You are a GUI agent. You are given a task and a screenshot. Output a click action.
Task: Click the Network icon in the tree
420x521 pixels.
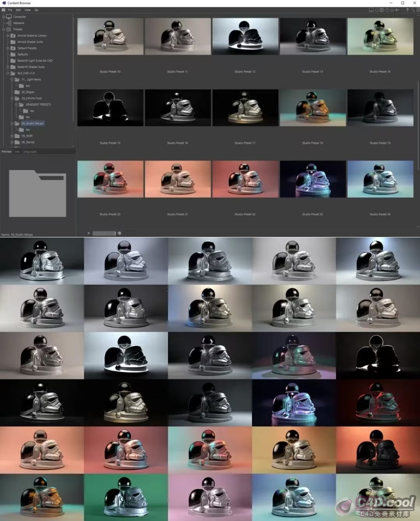(x=9, y=23)
